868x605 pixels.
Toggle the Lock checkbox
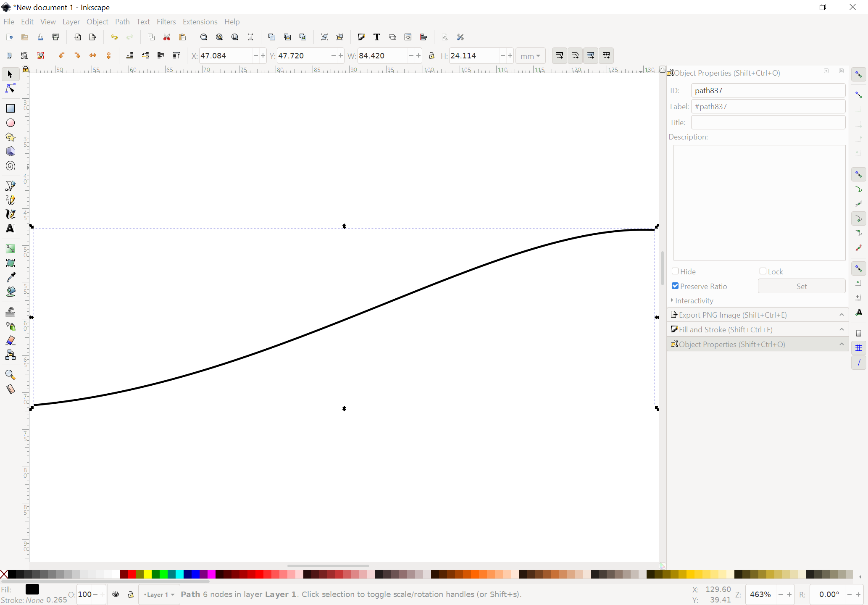(x=763, y=271)
